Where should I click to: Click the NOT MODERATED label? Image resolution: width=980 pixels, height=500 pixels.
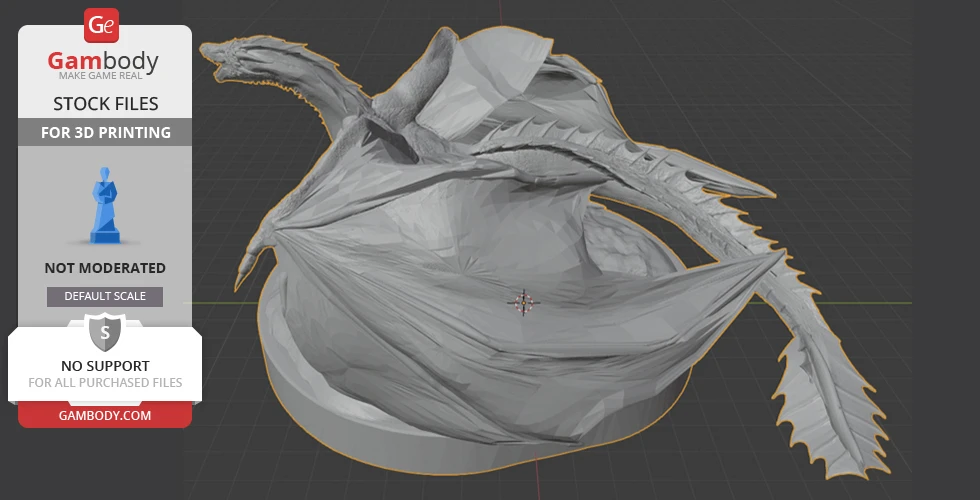(104, 268)
